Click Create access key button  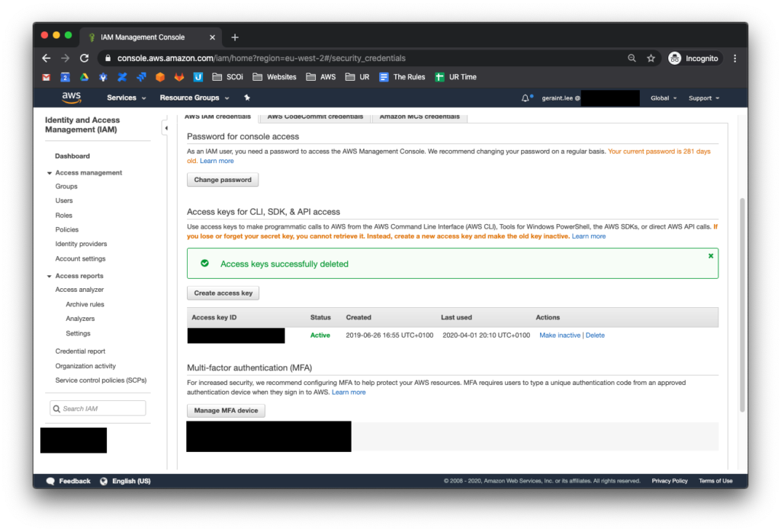click(x=223, y=293)
